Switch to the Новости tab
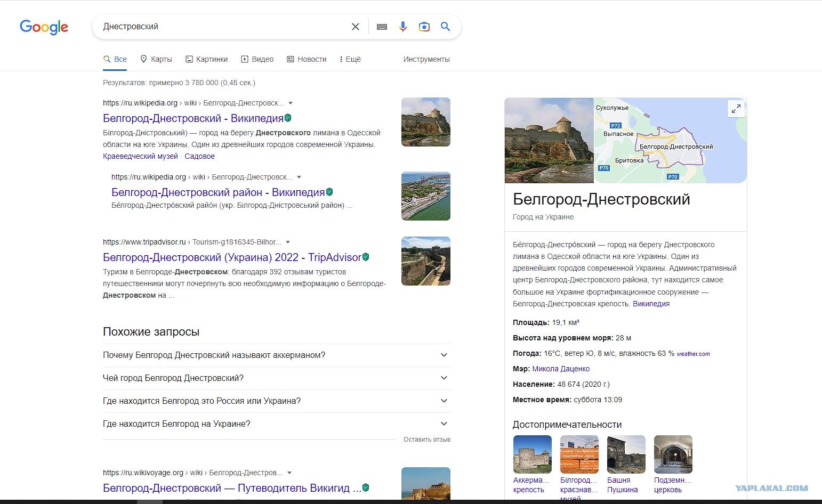Screen dimensions: 822x504 [x=307, y=59]
